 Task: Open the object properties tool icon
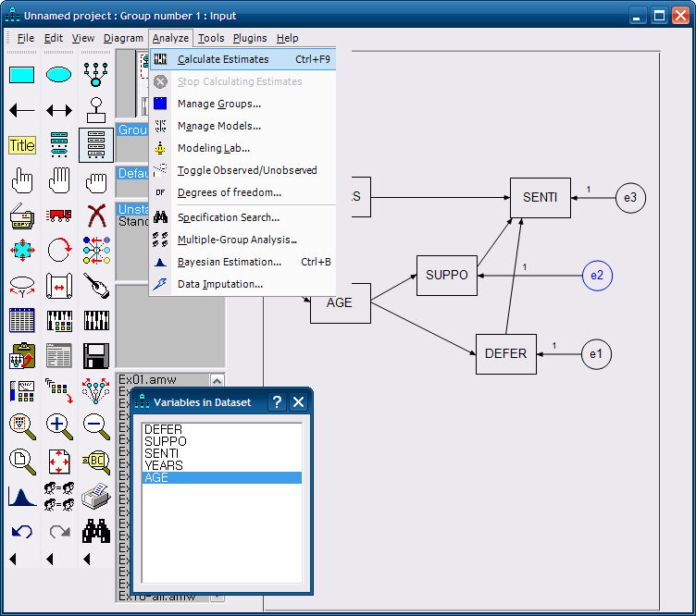tap(22, 391)
